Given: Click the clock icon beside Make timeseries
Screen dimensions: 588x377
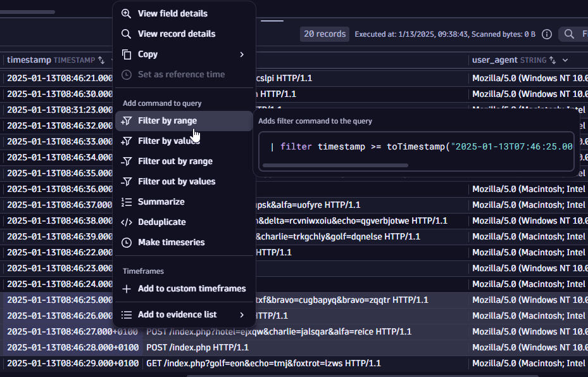Looking at the screenshot, I should [x=127, y=243].
